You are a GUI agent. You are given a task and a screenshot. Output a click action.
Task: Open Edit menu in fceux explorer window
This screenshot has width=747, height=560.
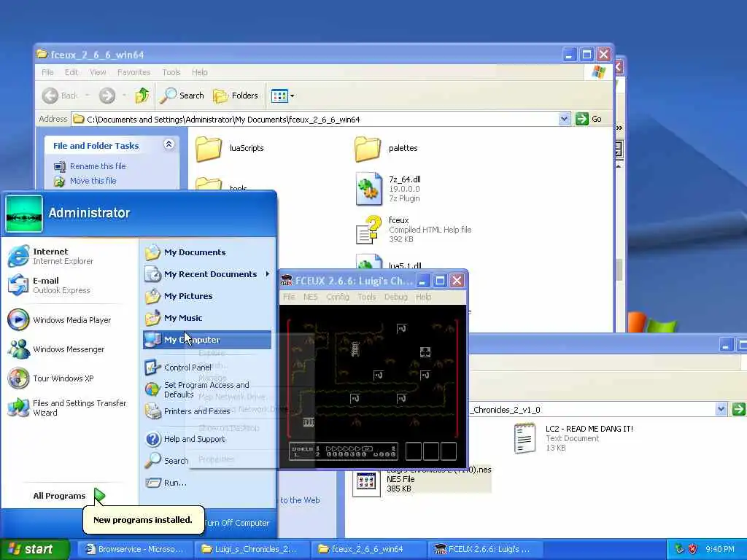pos(71,72)
